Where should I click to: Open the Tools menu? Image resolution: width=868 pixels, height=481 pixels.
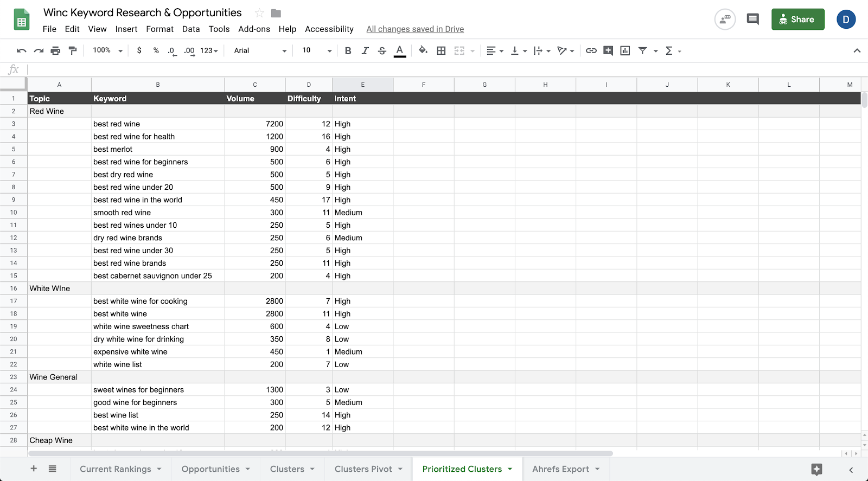[x=219, y=29]
